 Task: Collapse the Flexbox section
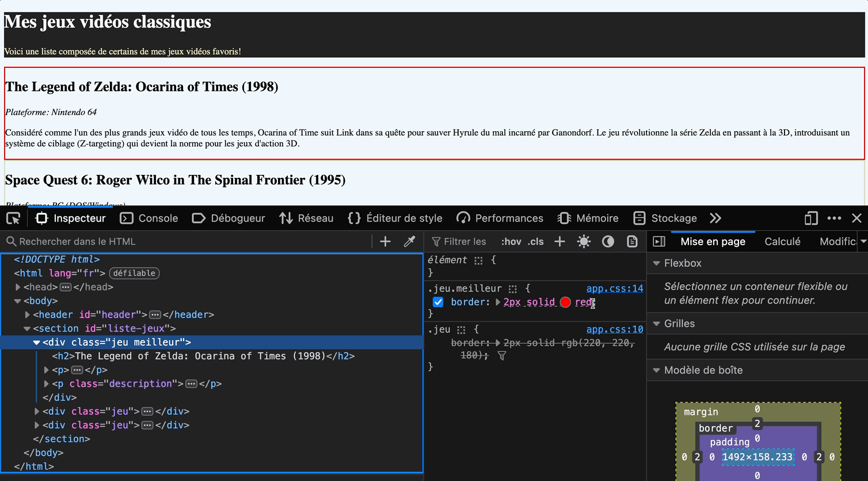(x=656, y=263)
